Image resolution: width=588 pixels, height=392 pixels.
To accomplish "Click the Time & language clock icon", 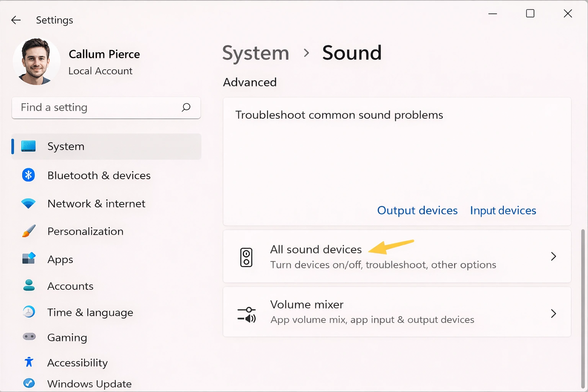I will (28, 312).
